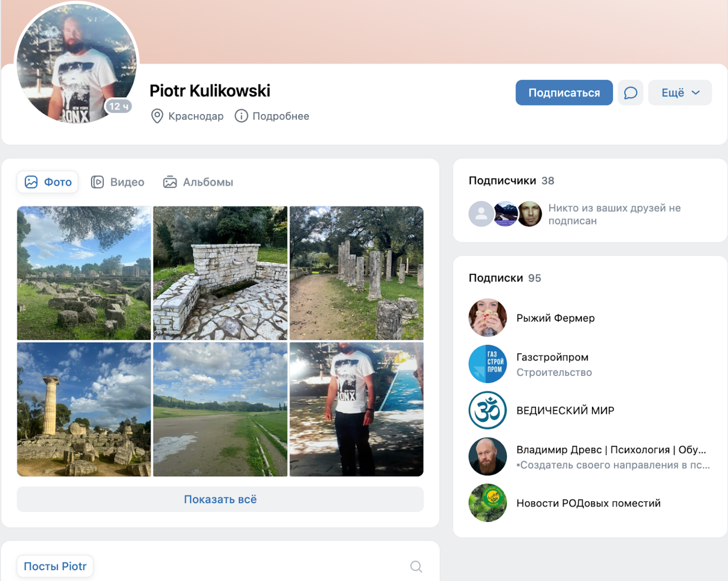Select the Фото tab

pyautogui.click(x=48, y=182)
